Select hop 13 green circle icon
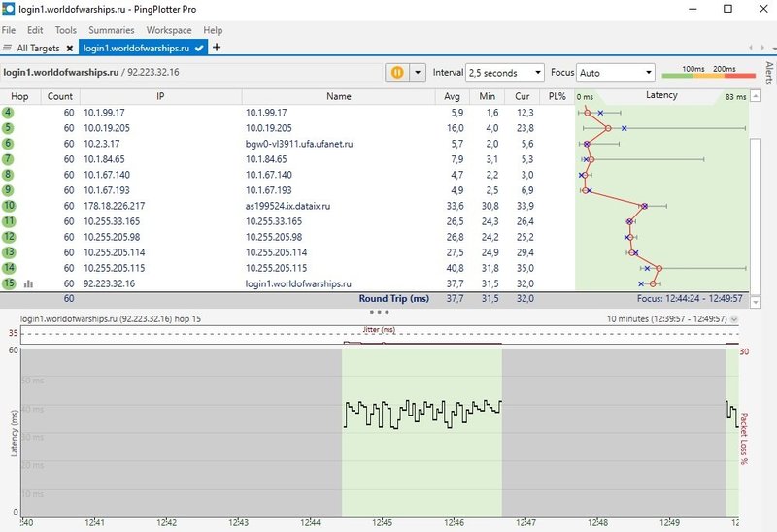This screenshot has width=777, height=532. [9, 252]
